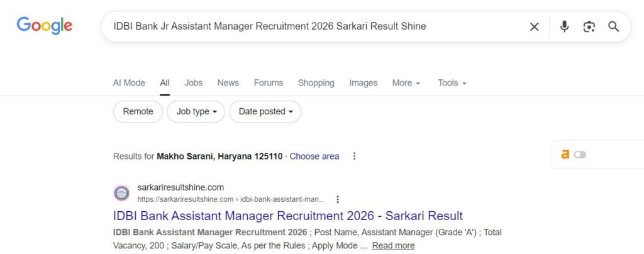Expand the Job type filter

[196, 111]
